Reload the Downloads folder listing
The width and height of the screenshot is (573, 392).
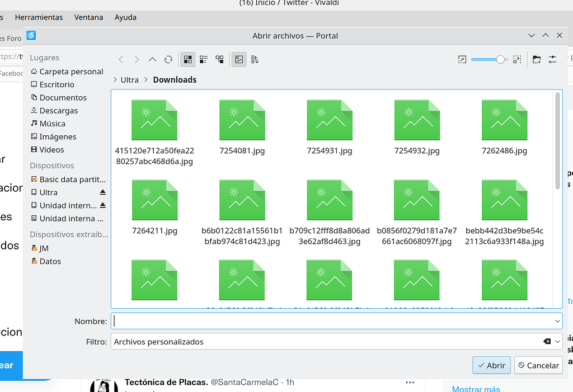pyautogui.click(x=168, y=59)
